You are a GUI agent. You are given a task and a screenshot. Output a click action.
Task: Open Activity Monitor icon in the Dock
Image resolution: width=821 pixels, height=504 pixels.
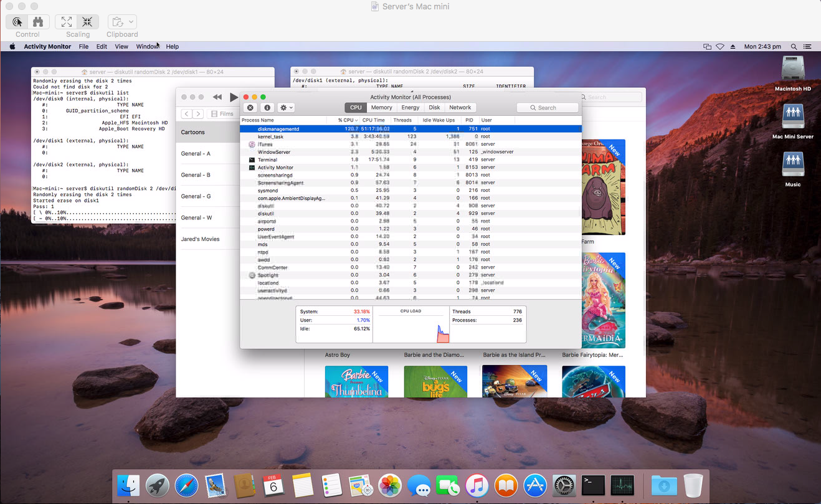(x=622, y=485)
